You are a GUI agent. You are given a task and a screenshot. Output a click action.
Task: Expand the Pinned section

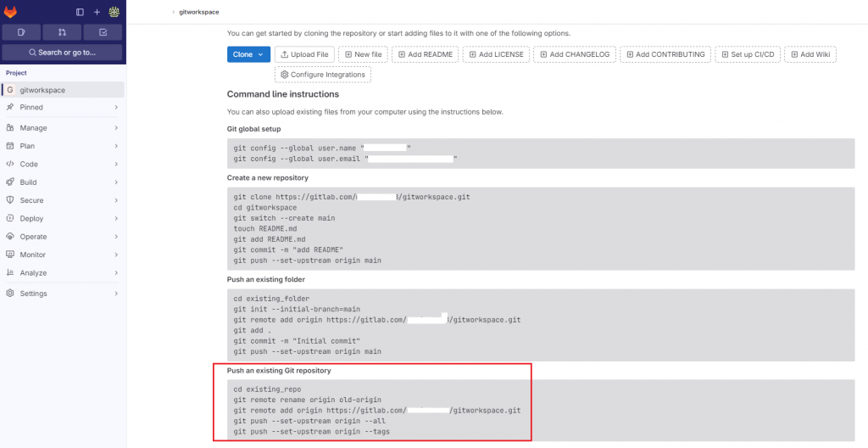pyautogui.click(x=62, y=107)
